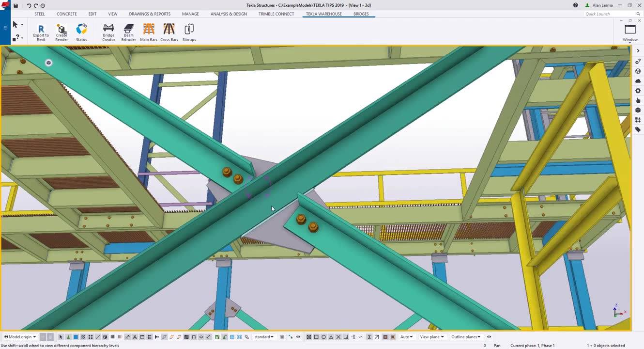
Task: Expand the side pane with the chevron
Action: point(638,51)
